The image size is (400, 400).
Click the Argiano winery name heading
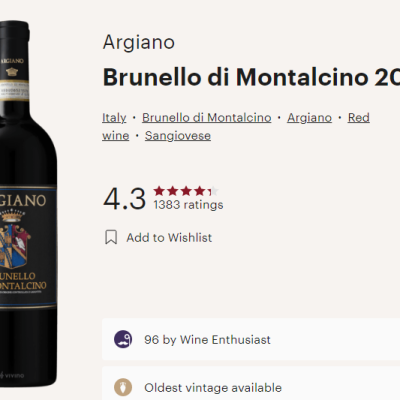click(x=139, y=42)
